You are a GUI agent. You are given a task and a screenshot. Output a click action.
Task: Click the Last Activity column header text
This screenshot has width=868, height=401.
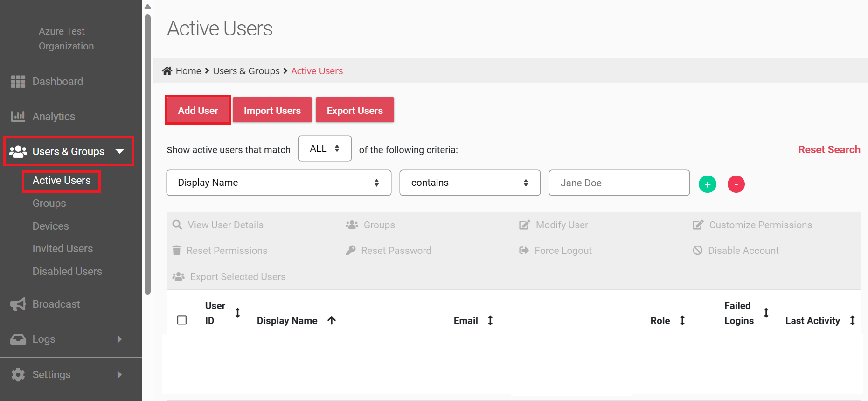tap(812, 321)
